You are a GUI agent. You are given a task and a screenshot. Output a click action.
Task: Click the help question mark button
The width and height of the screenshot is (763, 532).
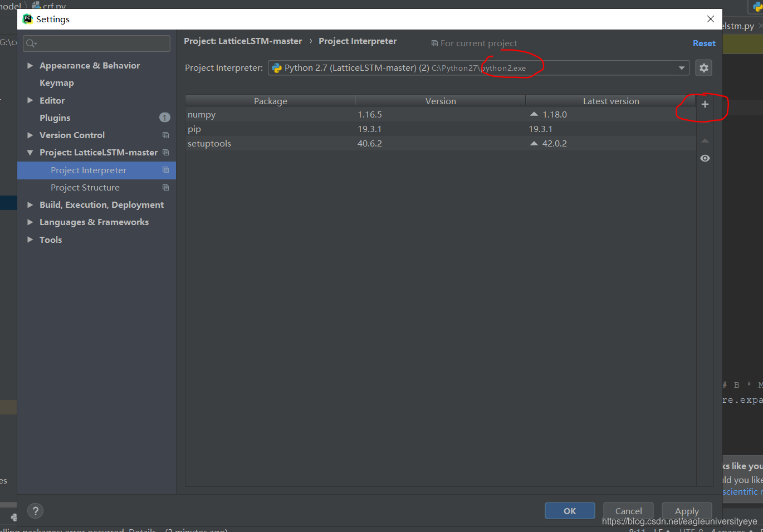(35, 511)
